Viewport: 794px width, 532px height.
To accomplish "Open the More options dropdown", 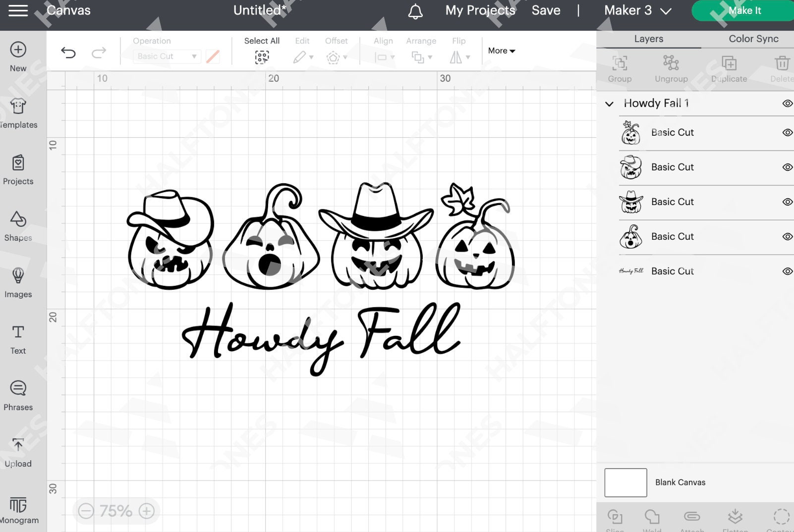I will tap(501, 51).
